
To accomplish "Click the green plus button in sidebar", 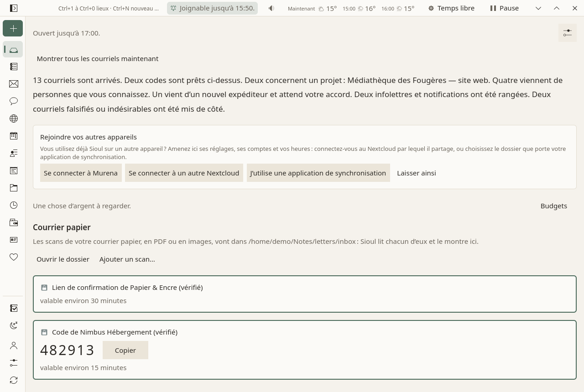I will tap(13, 28).
